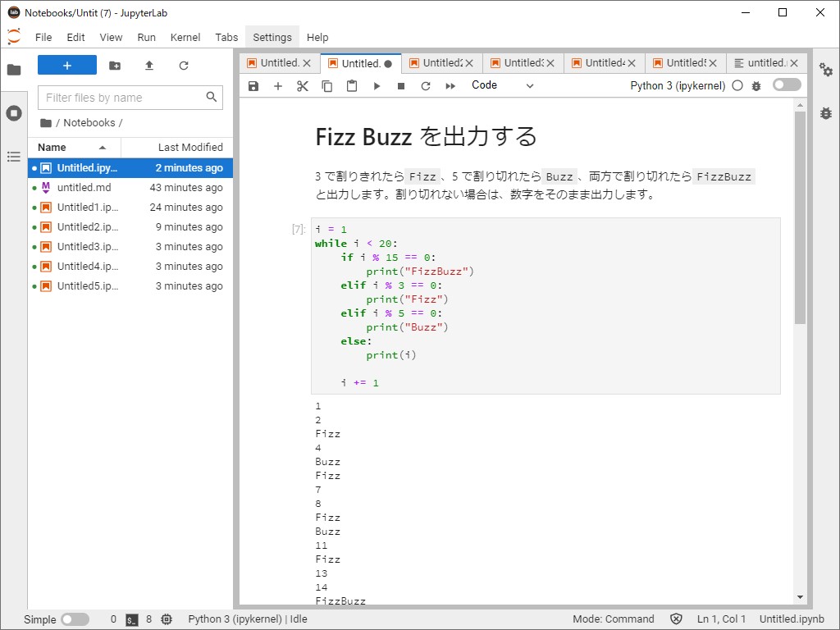This screenshot has height=630, width=840.
Task: Open the Running Terminals and Kernels sidebar
Action: (x=14, y=114)
